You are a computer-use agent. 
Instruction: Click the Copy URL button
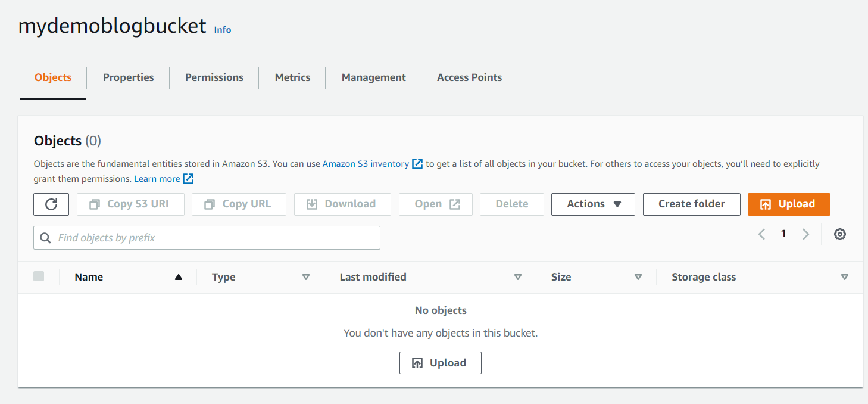(239, 204)
